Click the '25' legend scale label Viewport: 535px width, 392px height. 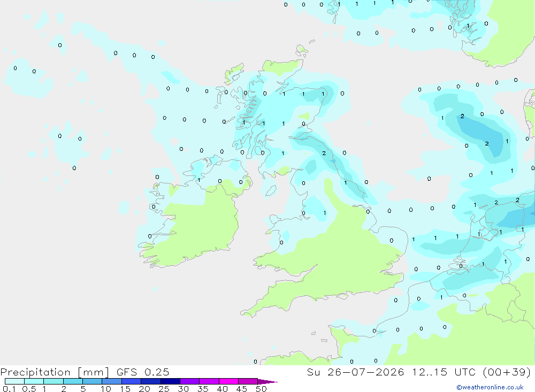click(164, 389)
